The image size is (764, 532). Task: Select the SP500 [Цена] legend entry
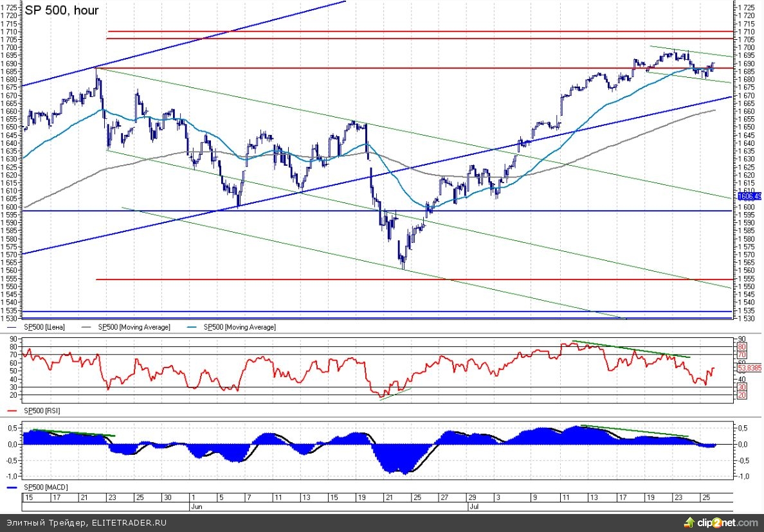(43, 327)
